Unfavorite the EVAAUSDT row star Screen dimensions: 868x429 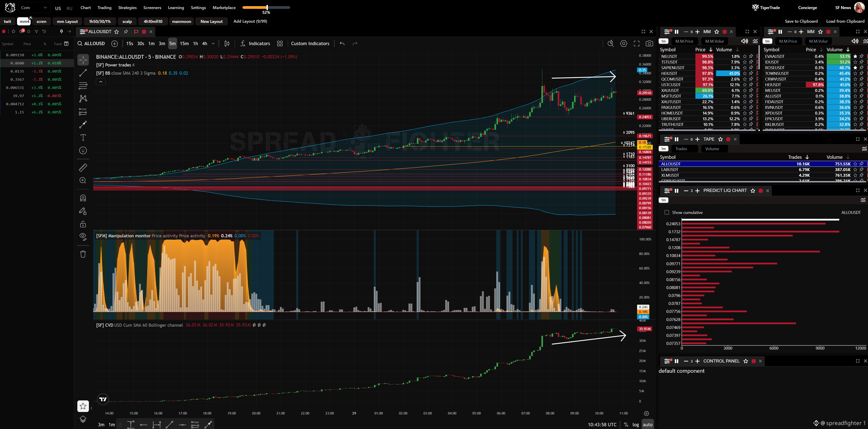[855, 56]
